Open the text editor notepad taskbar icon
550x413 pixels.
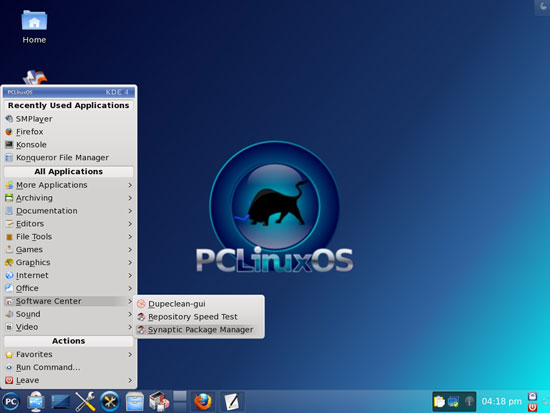click(232, 401)
